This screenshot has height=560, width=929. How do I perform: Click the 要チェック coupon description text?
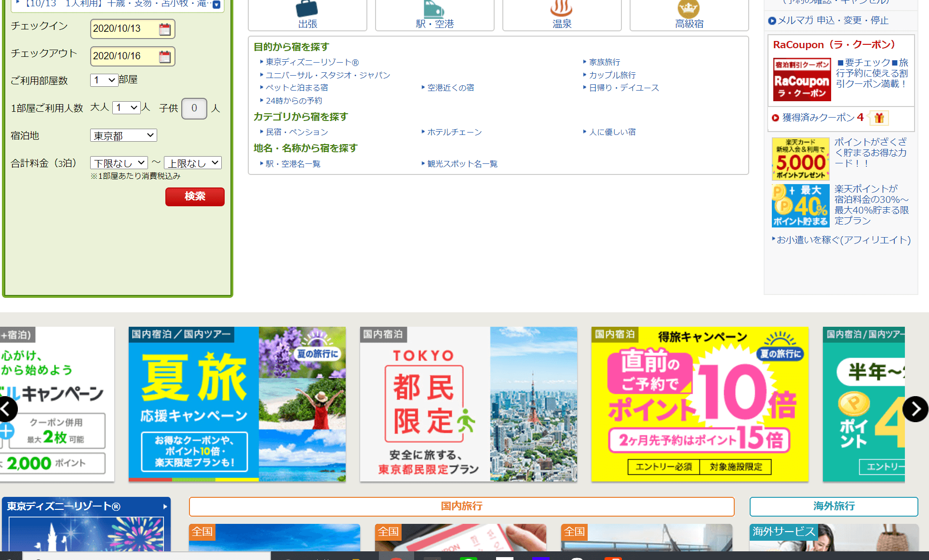[x=872, y=73]
